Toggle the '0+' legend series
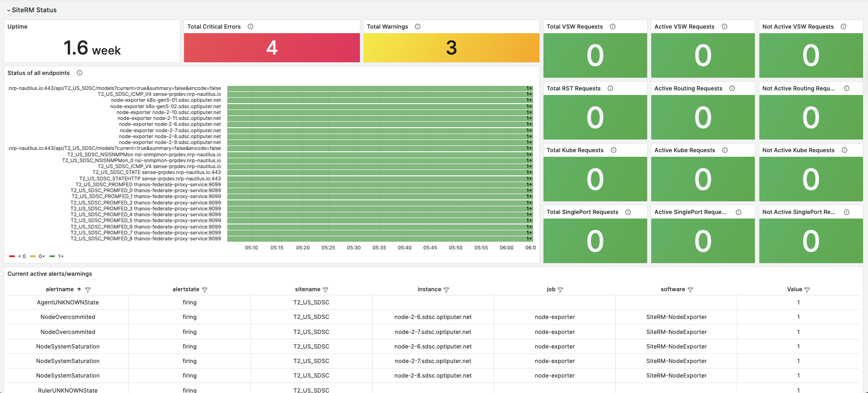Viewport: 868px width, 393px height. pos(38,256)
